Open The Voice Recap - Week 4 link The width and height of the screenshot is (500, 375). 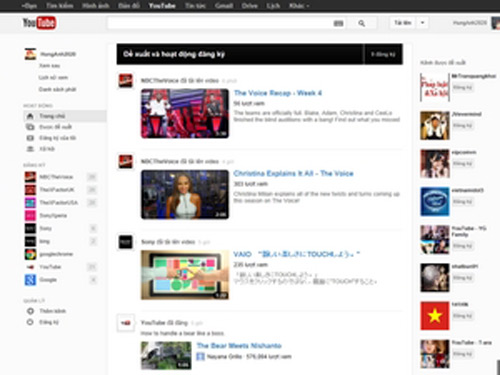click(x=278, y=93)
